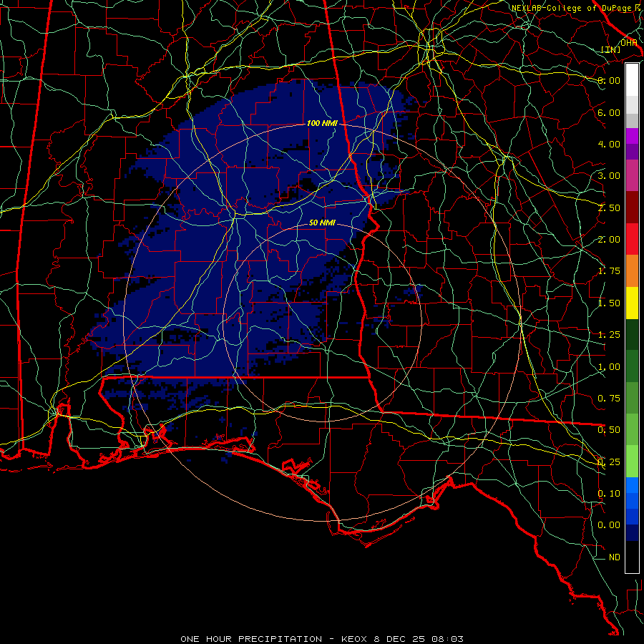This screenshot has height=644, width=644.
Task: Click the 6.00 legend value
Action: (x=609, y=112)
